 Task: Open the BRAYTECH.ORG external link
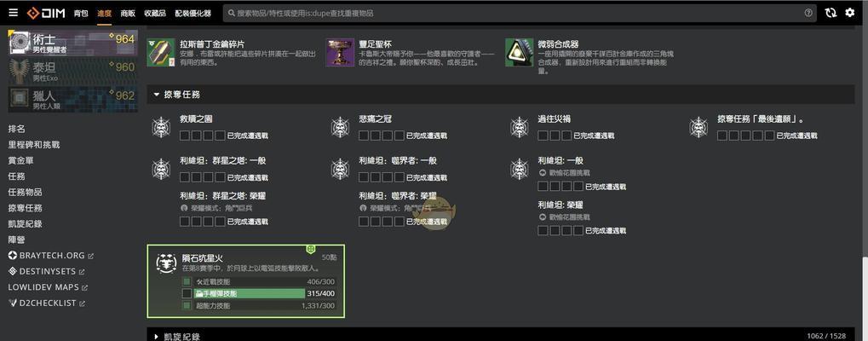pyautogui.click(x=51, y=256)
